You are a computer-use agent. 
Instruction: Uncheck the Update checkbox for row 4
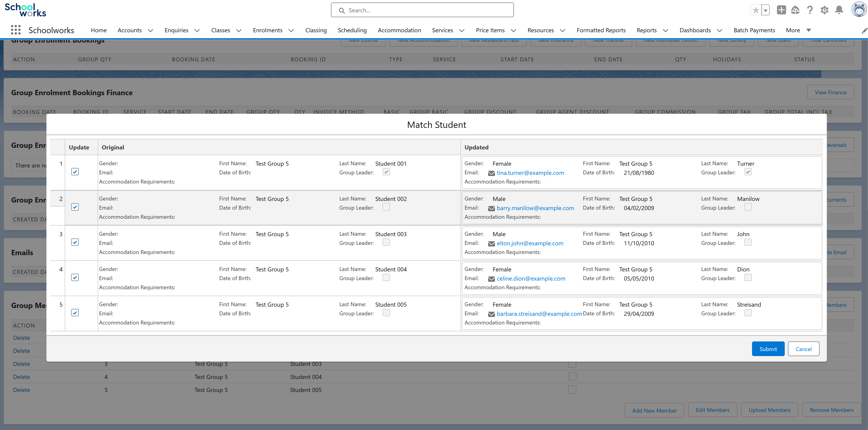(75, 278)
